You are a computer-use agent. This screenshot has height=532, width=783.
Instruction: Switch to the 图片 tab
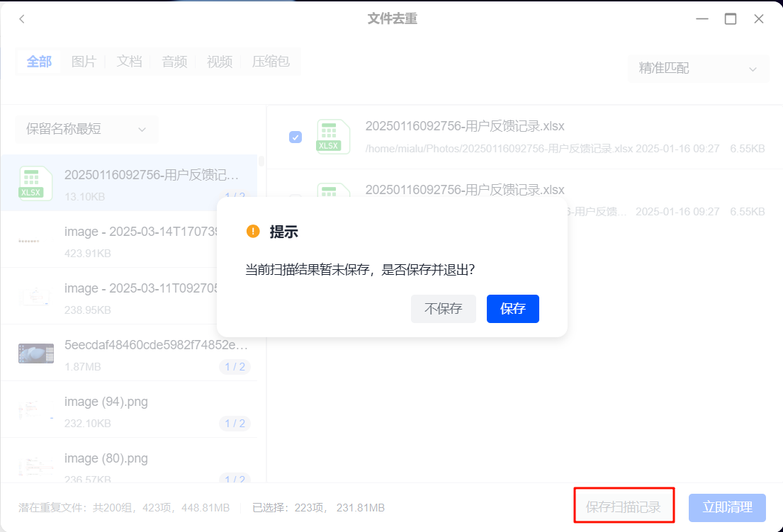(x=84, y=62)
